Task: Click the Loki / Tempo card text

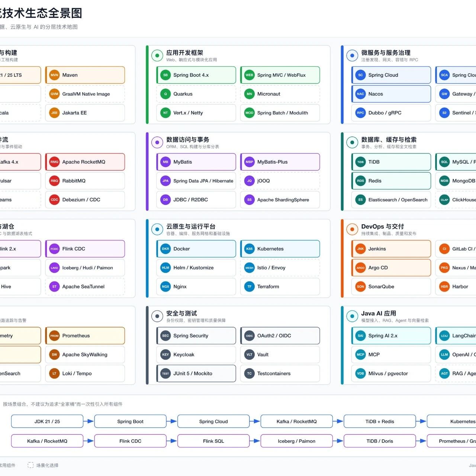Action: click(x=77, y=374)
